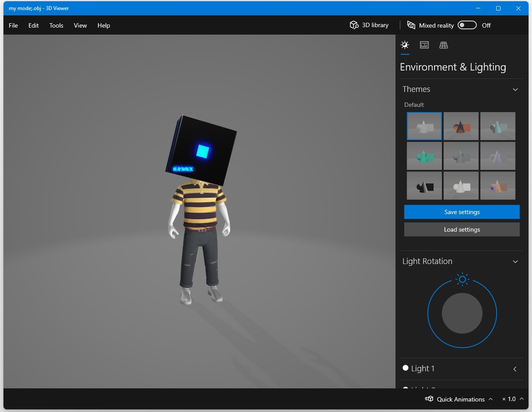
Task: Open the File menu
Action: (x=13, y=25)
